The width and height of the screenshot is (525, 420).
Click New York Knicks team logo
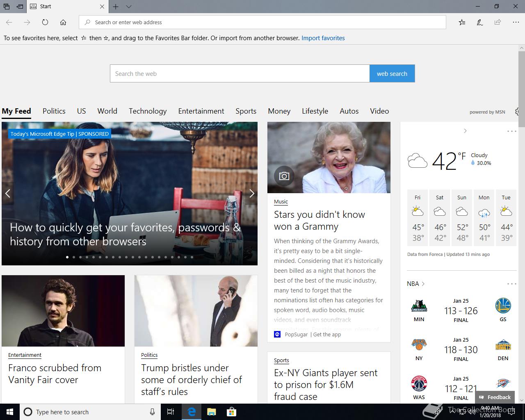(419, 345)
